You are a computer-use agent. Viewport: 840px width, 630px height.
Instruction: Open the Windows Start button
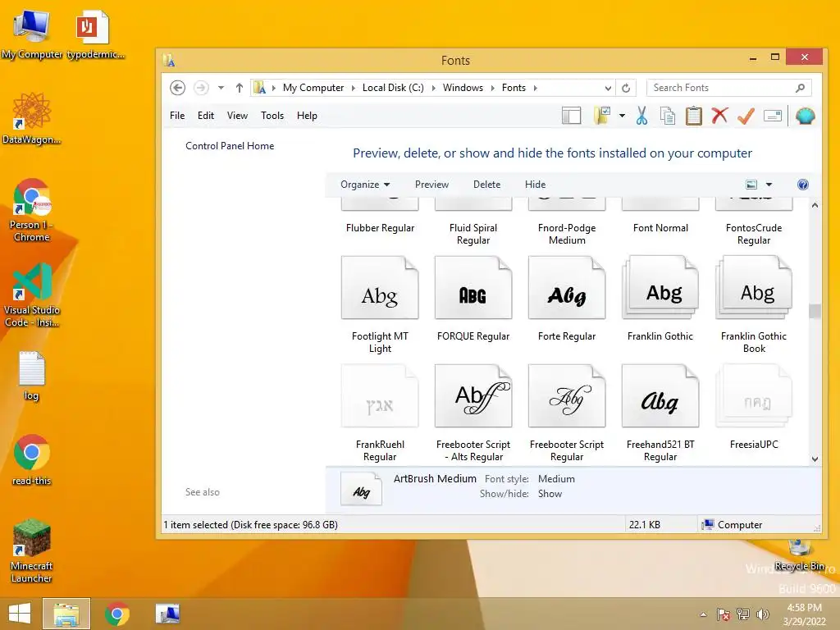[20, 614]
